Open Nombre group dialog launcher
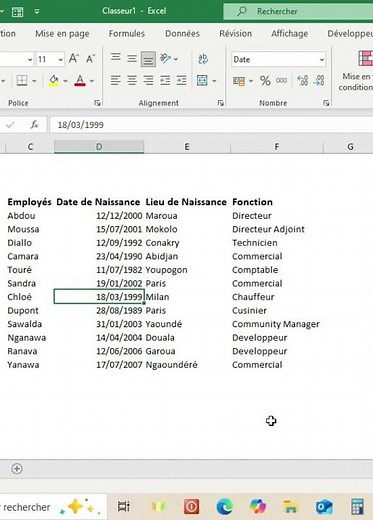Image resolution: width=373 pixels, height=520 pixels. point(326,103)
